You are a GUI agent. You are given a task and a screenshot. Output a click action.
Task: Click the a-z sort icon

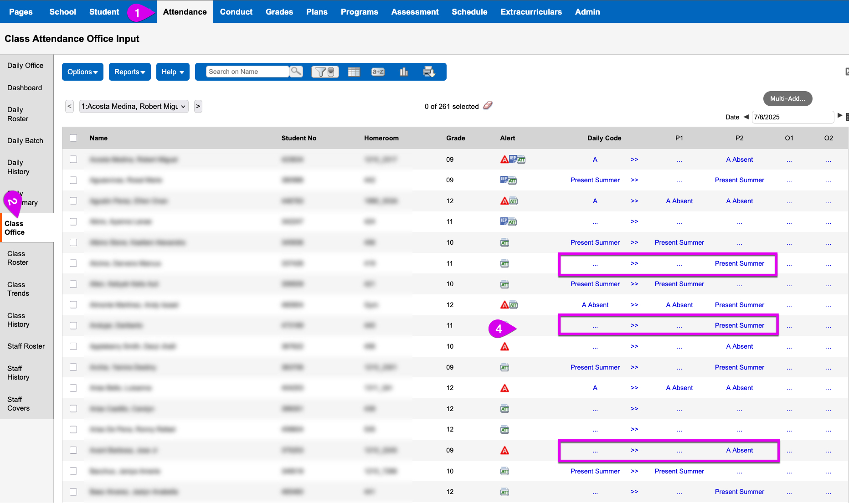pos(378,72)
